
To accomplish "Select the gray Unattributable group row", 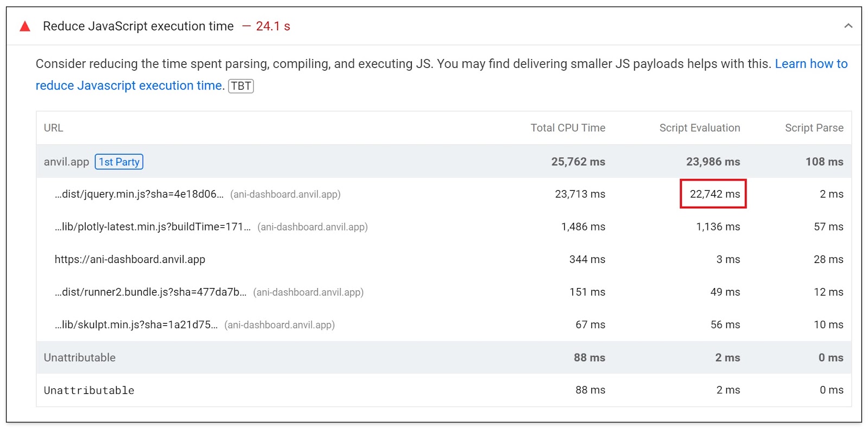I will point(444,357).
